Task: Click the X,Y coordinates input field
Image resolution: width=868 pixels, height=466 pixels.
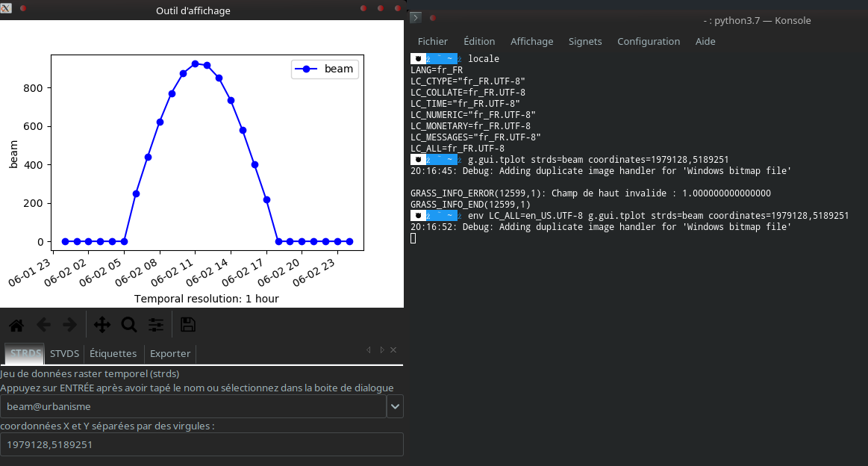Action: [202, 444]
